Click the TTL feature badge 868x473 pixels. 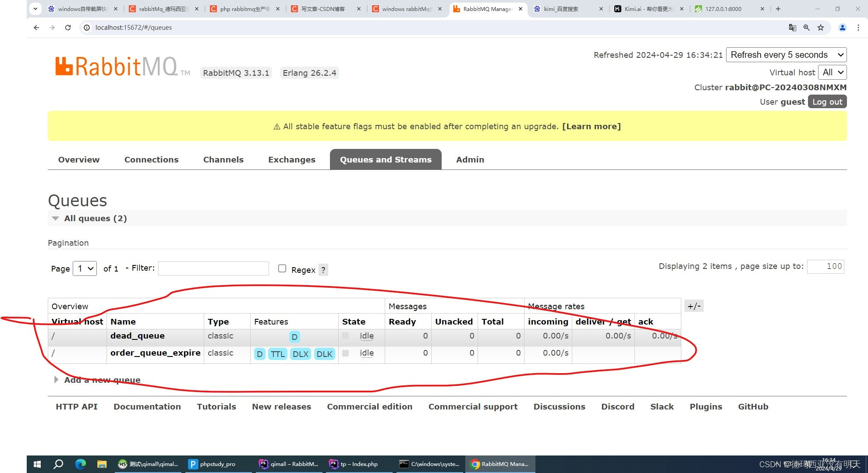click(x=277, y=354)
